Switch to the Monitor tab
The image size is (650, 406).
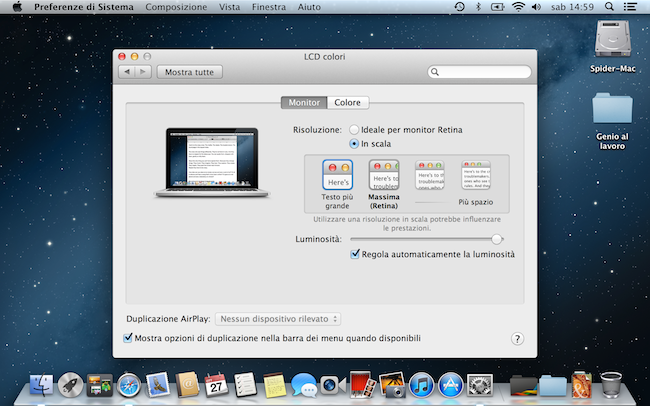[x=304, y=102]
